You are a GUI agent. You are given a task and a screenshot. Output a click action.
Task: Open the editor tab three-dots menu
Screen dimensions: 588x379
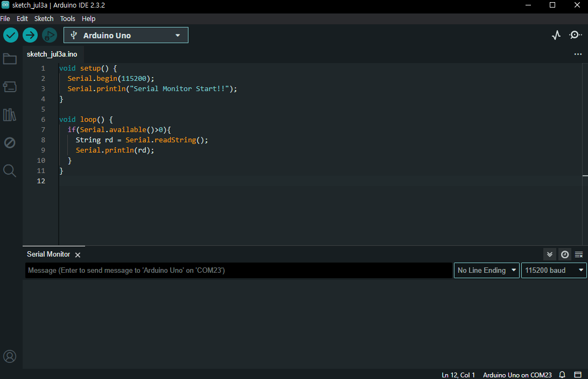click(578, 54)
